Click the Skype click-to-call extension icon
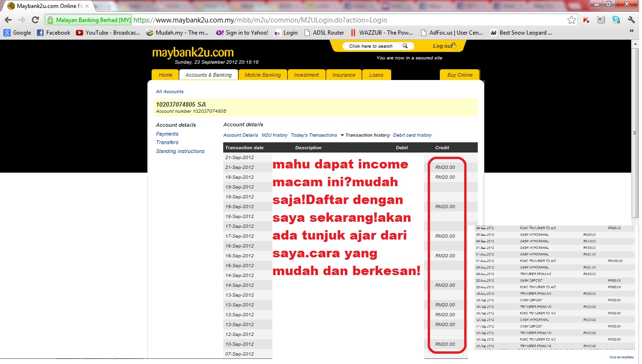642x364 pixels. pyautogui.click(x=616, y=20)
